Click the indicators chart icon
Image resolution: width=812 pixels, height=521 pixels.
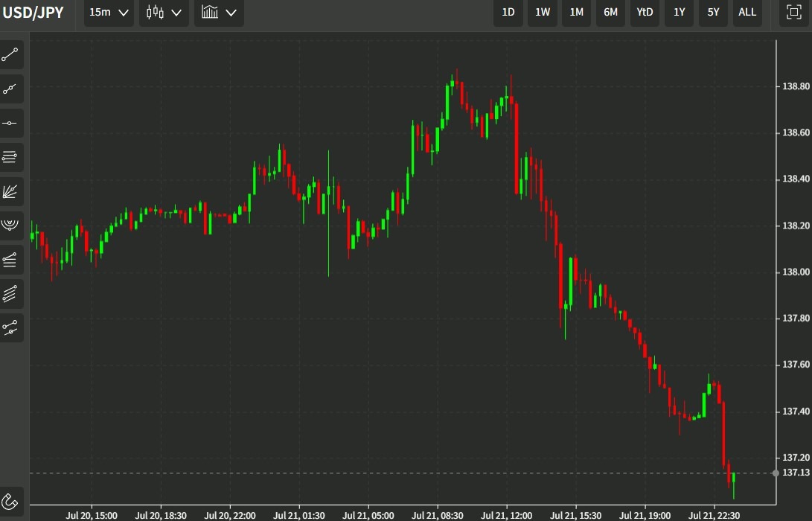click(x=210, y=13)
